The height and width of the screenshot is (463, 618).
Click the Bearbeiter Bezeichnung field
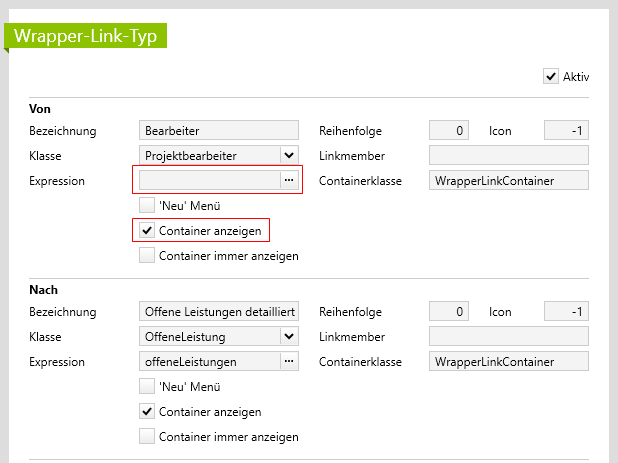coord(218,130)
